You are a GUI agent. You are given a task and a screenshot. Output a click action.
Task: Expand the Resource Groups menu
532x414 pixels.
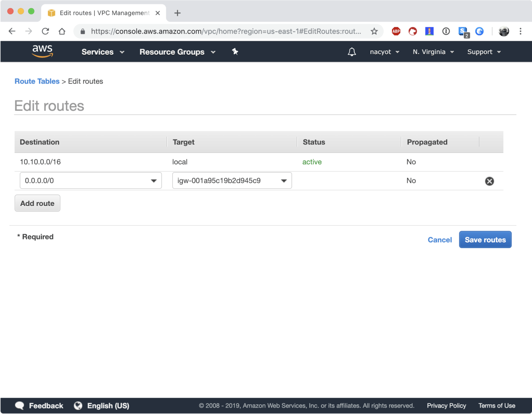[177, 52]
